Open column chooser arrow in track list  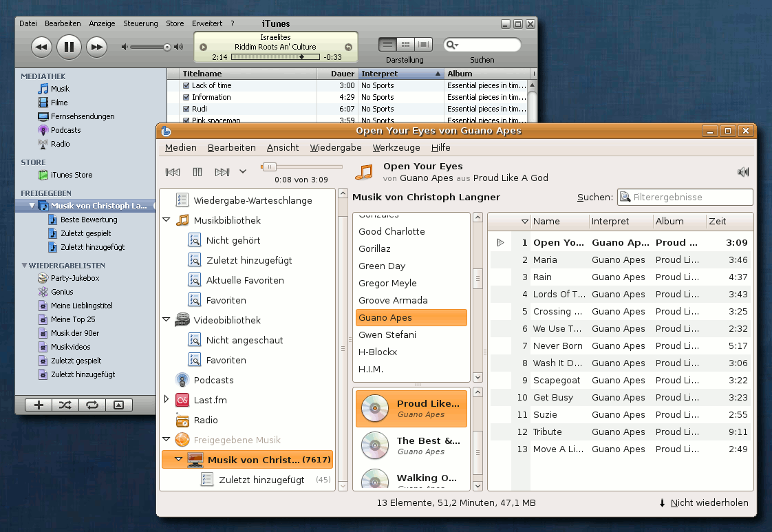525,222
